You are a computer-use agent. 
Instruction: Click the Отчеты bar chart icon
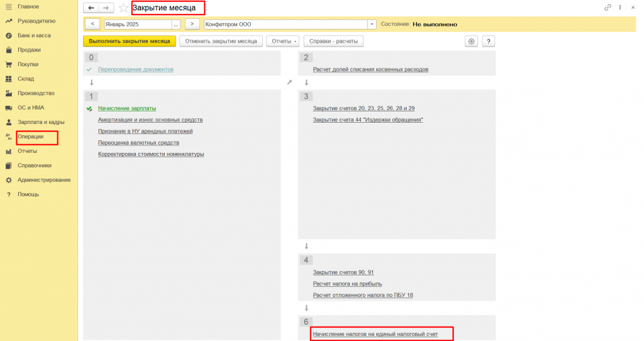point(9,151)
